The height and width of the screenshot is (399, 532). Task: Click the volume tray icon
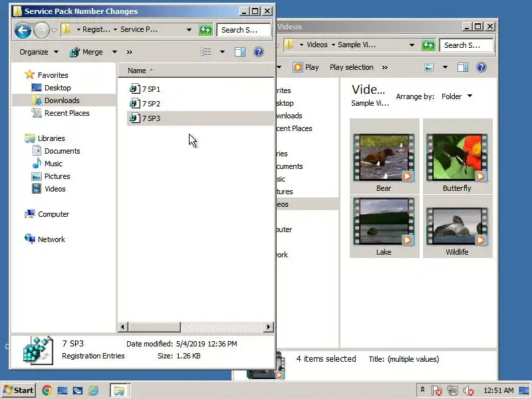[x=469, y=391]
